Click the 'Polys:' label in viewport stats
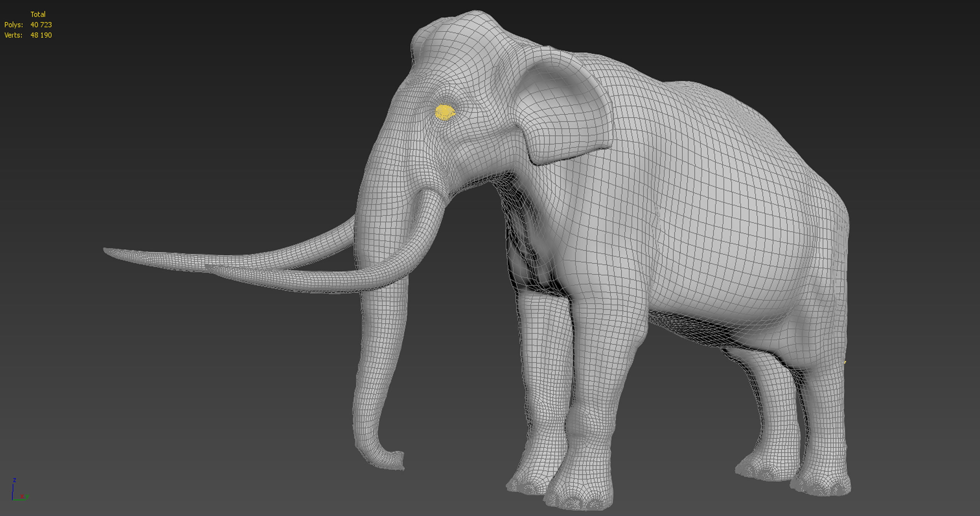Viewport: 980px width, 516px height. 13,24
